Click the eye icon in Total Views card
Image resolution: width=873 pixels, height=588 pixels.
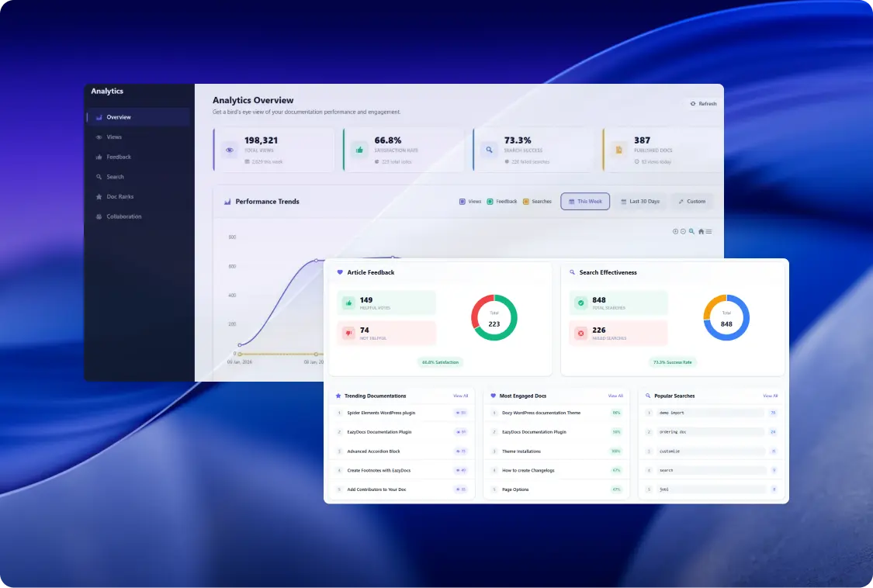click(x=229, y=150)
